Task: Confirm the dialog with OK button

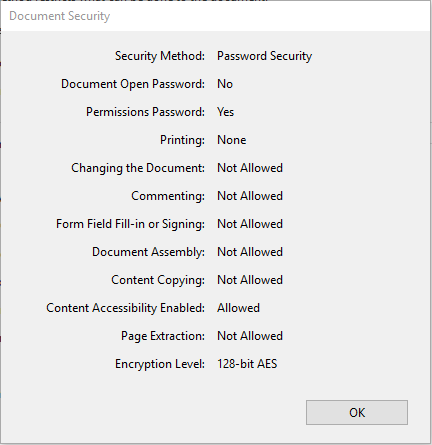Action: point(357,413)
